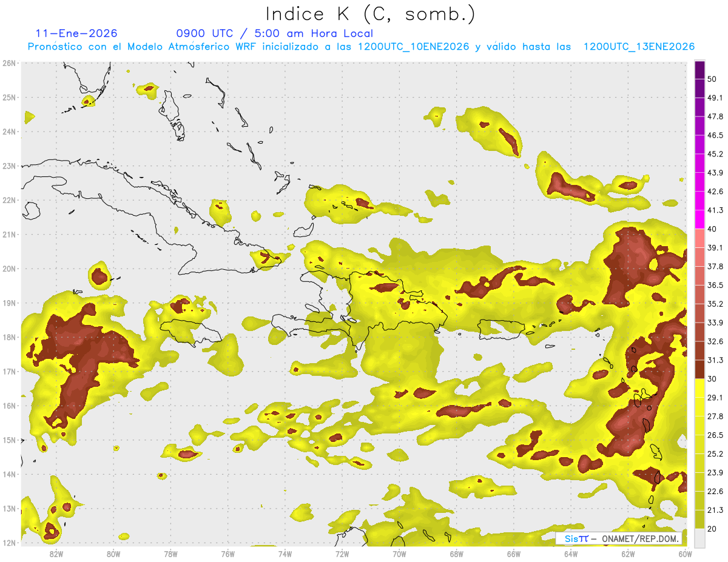
Task: Click the "49.1" color scale value
Action: pos(715,98)
